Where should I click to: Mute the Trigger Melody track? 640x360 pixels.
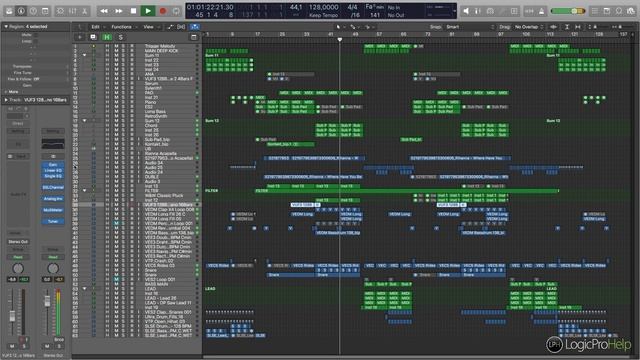click(116, 46)
